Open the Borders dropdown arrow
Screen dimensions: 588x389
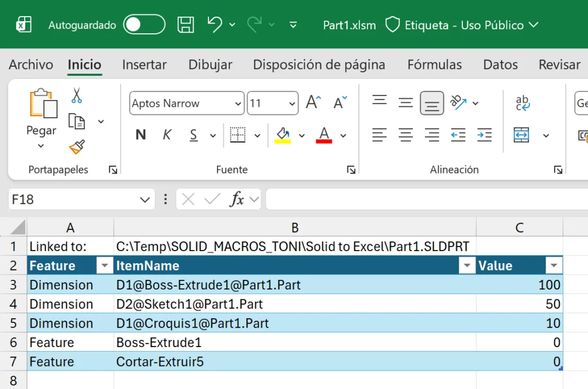coord(257,136)
